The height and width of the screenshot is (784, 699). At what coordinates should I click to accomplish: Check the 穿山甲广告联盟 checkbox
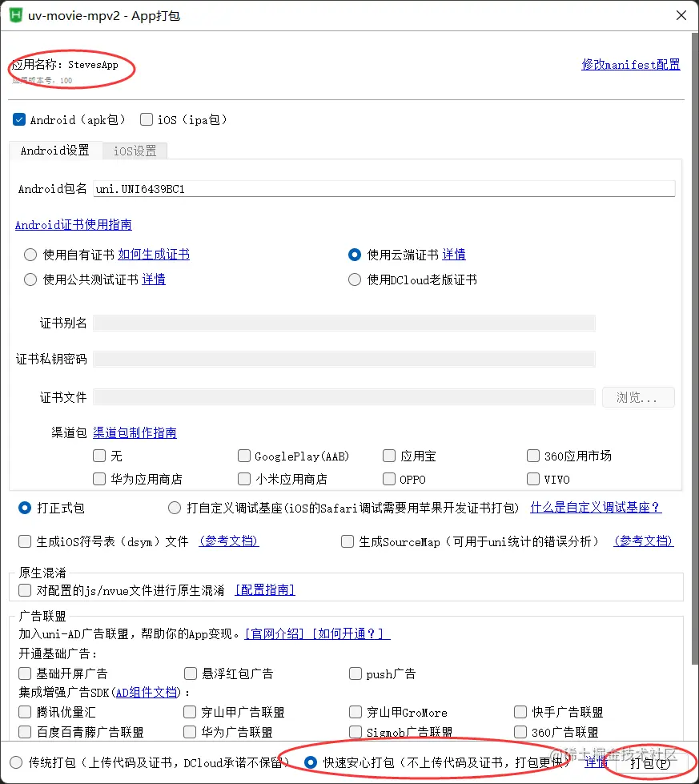click(x=190, y=711)
